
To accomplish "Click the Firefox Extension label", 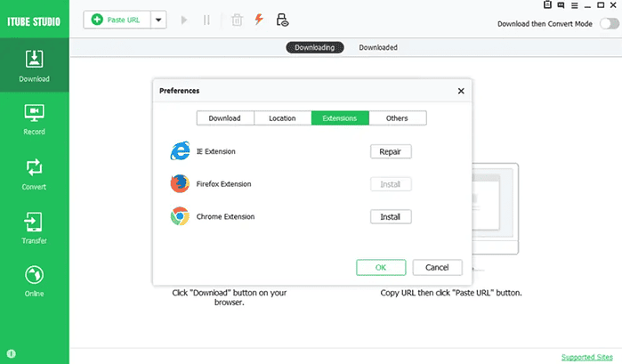I will (x=223, y=184).
